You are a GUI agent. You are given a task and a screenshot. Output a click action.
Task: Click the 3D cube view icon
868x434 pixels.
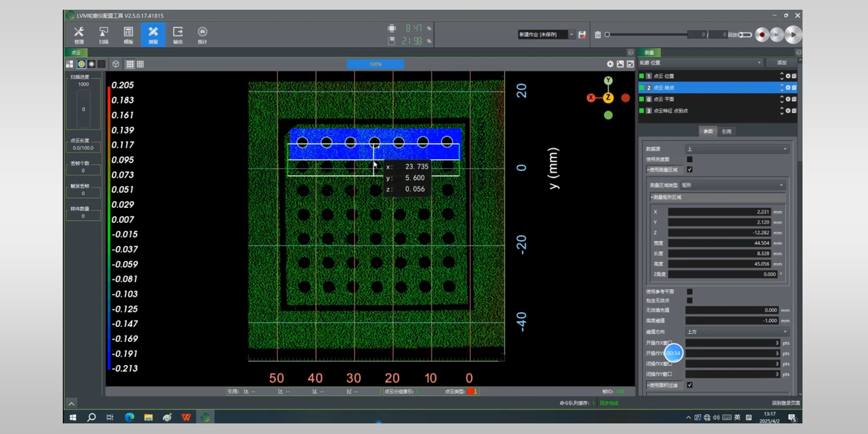click(x=116, y=64)
